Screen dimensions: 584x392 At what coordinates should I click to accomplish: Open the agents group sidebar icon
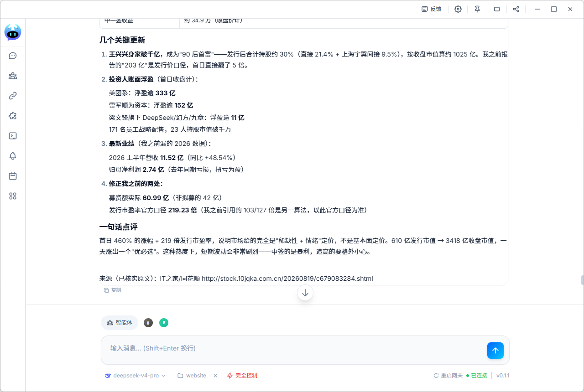point(13,76)
